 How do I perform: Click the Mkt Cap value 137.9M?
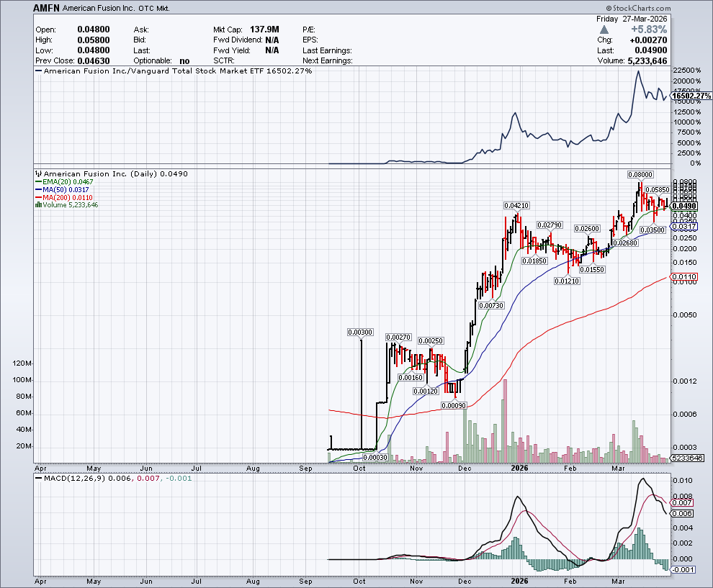tap(264, 30)
